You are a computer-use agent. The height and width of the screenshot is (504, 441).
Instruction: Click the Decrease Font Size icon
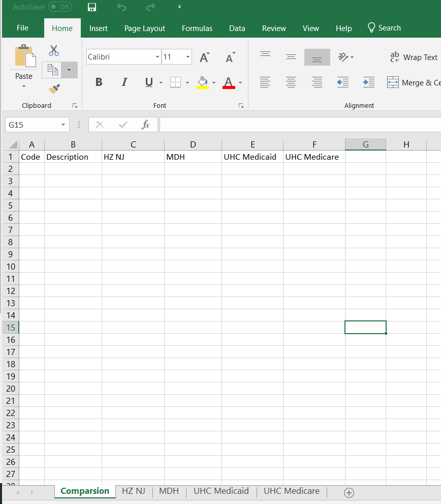click(229, 57)
